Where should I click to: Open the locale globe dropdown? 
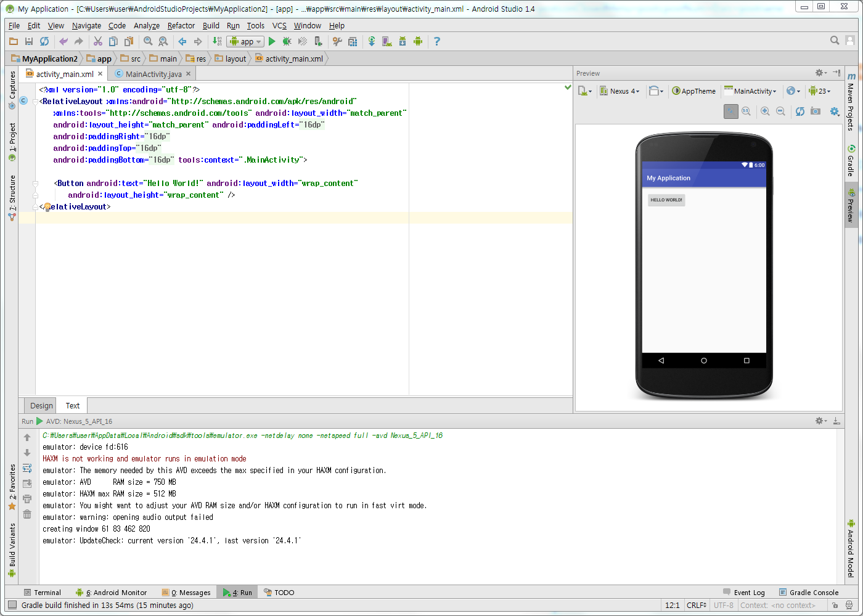pos(793,91)
